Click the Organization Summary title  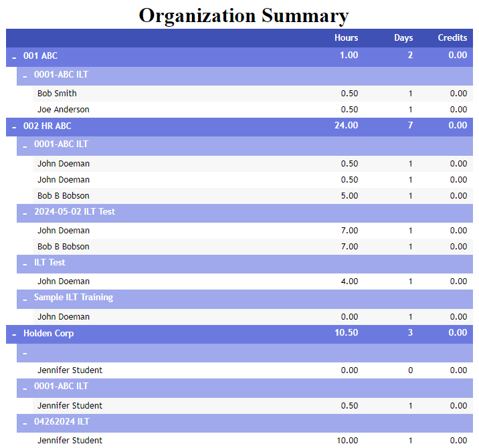(x=244, y=15)
